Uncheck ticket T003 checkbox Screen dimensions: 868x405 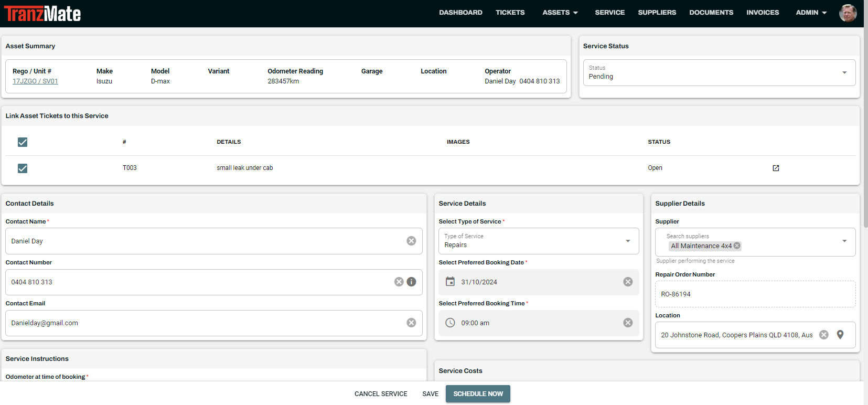[x=23, y=168]
